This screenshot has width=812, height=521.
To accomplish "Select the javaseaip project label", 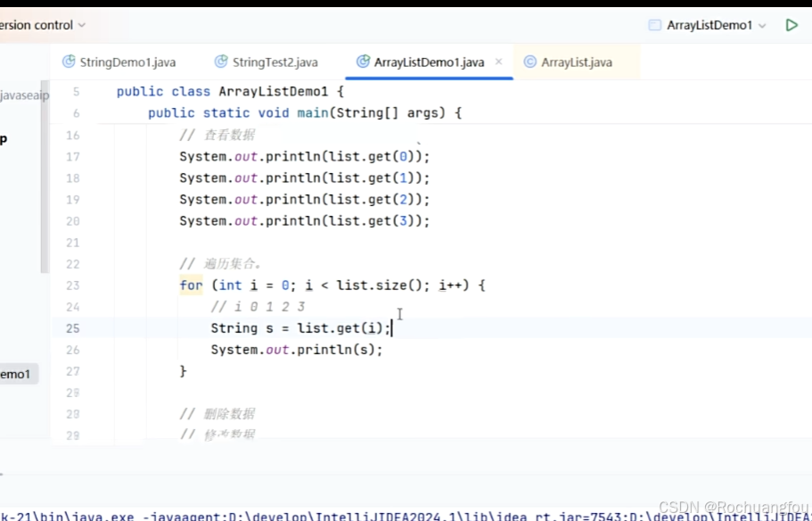I will 23,95.
